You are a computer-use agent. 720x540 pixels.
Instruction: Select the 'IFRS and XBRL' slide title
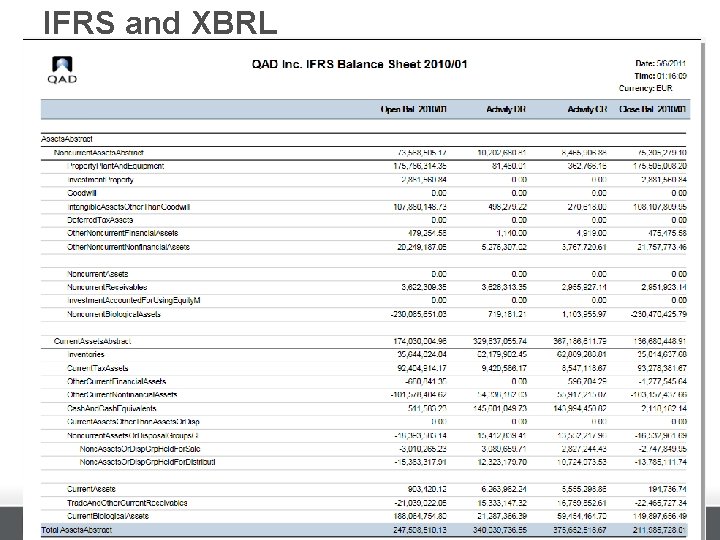160,22
